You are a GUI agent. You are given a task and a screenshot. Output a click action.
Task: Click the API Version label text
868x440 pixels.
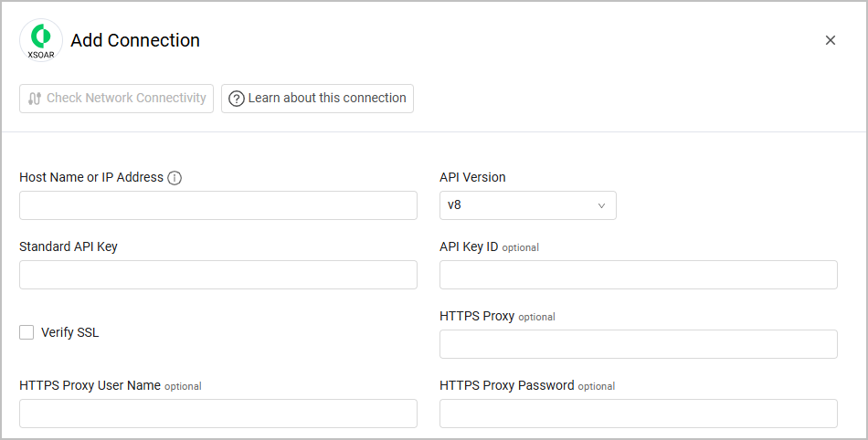pos(472,177)
